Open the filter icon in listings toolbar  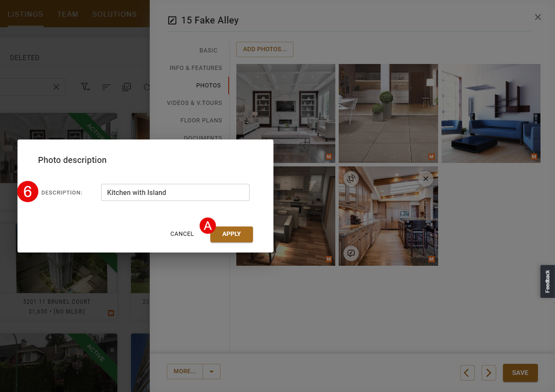(x=86, y=87)
